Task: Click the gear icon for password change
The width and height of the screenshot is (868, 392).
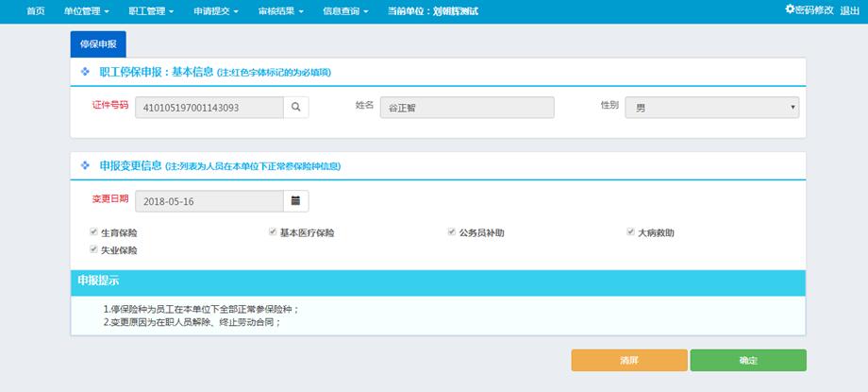Action: pos(791,9)
